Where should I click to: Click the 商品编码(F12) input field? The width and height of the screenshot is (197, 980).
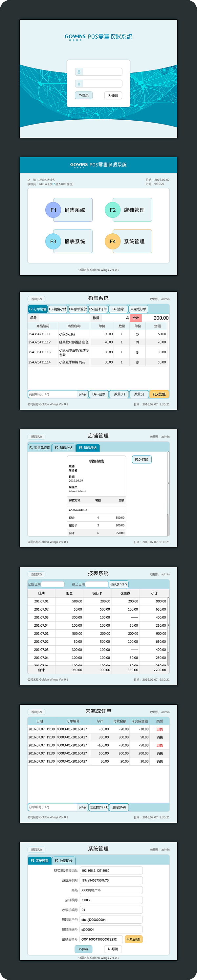52,394
